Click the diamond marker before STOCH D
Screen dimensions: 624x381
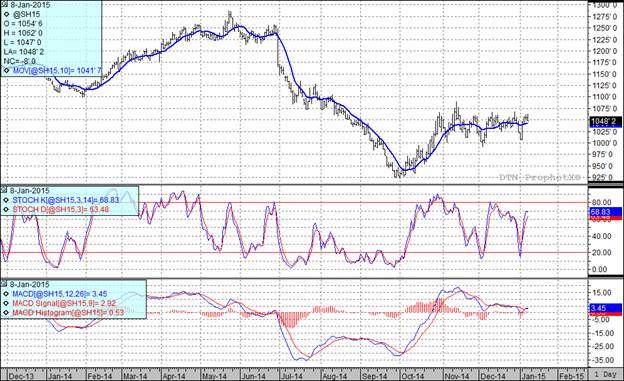6,209
